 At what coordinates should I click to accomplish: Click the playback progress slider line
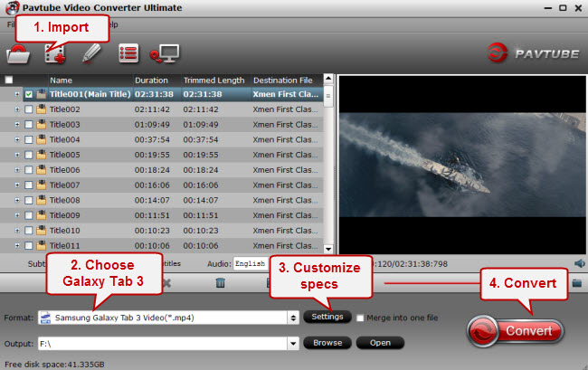(432, 283)
